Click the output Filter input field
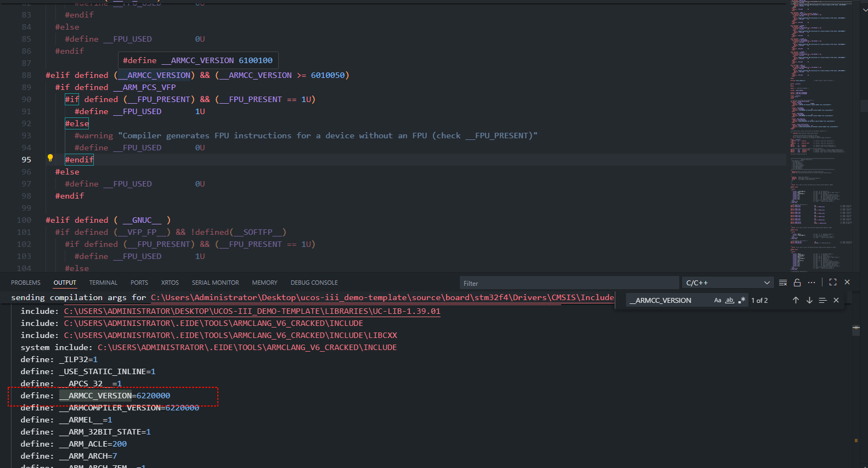 coord(568,283)
